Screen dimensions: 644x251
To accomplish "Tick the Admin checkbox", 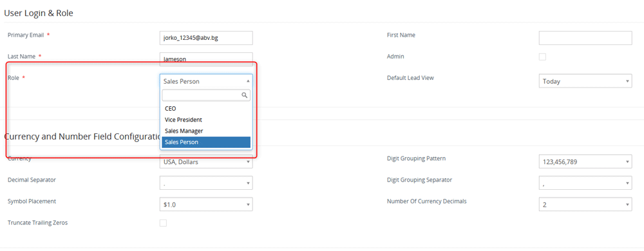I will (542, 57).
